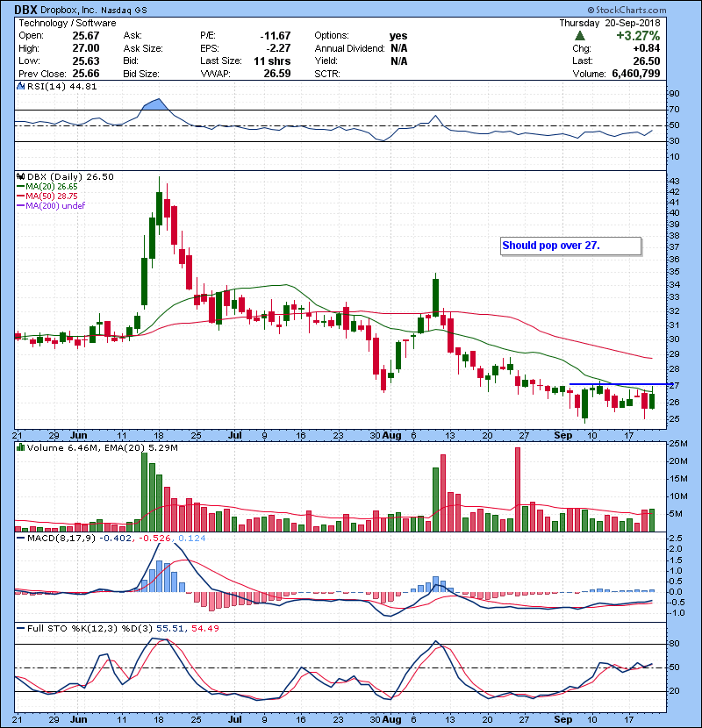Image resolution: width=702 pixels, height=728 pixels.
Task: Click the 80 level on stochastic axis
Action: [674, 644]
